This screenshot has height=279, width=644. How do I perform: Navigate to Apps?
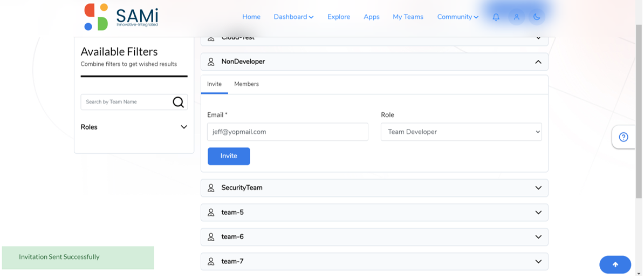coord(372,17)
